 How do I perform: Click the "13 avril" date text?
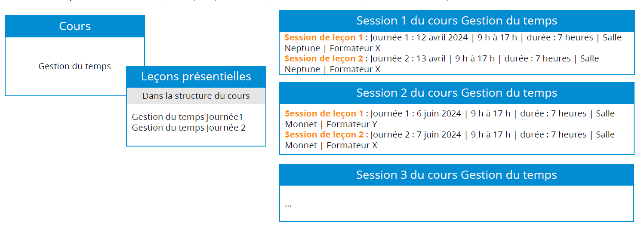(431, 58)
